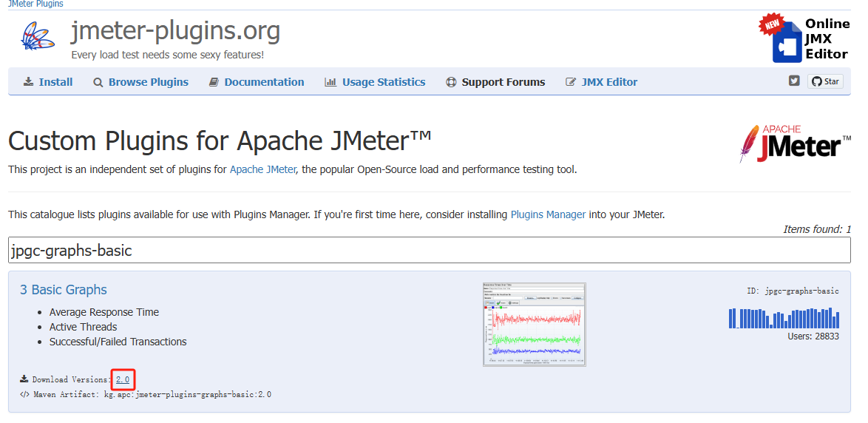This screenshot has width=868, height=423.
Task: Open the Online JMX Editor badge
Action: click(x=804, y=38)
